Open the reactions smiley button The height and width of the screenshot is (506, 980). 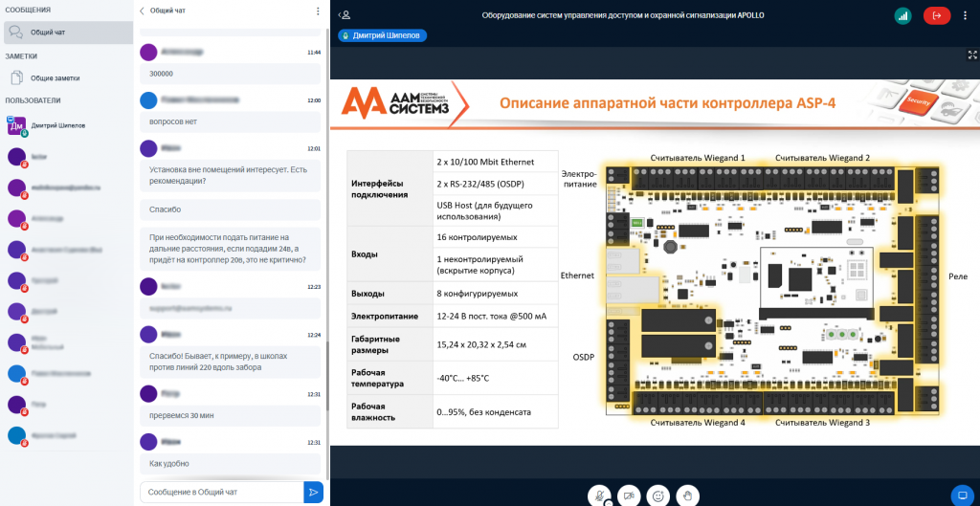pyautogui.click(x=658, y=495)
